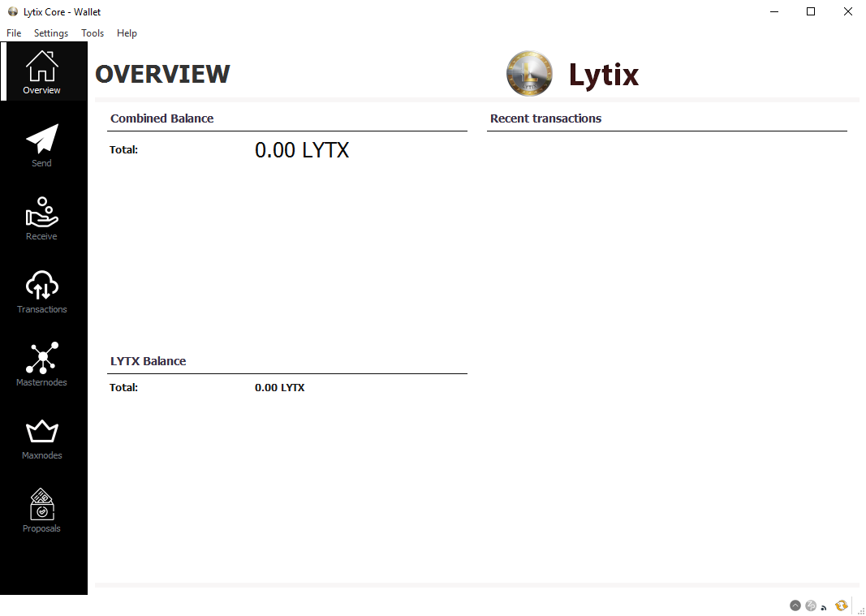Open the Help menu
The width and height of the screenshot is (866, 616).
coord(127,33)
